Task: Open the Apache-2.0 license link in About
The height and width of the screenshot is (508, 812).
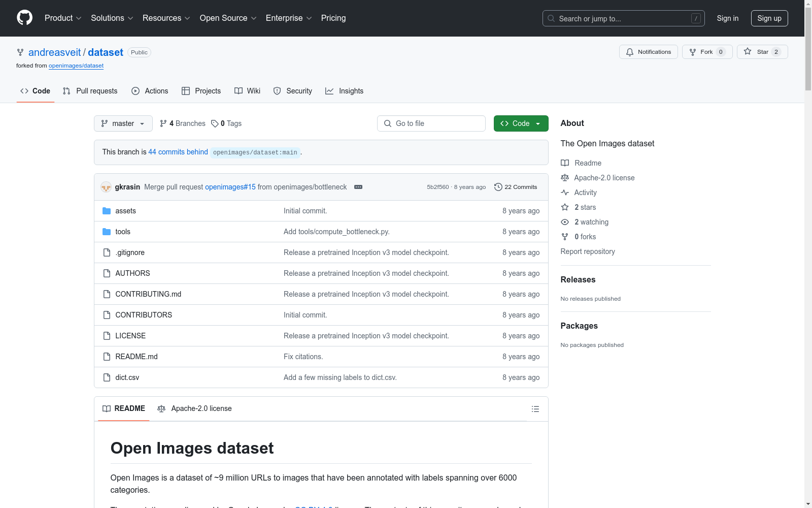Action: point(598,178)
